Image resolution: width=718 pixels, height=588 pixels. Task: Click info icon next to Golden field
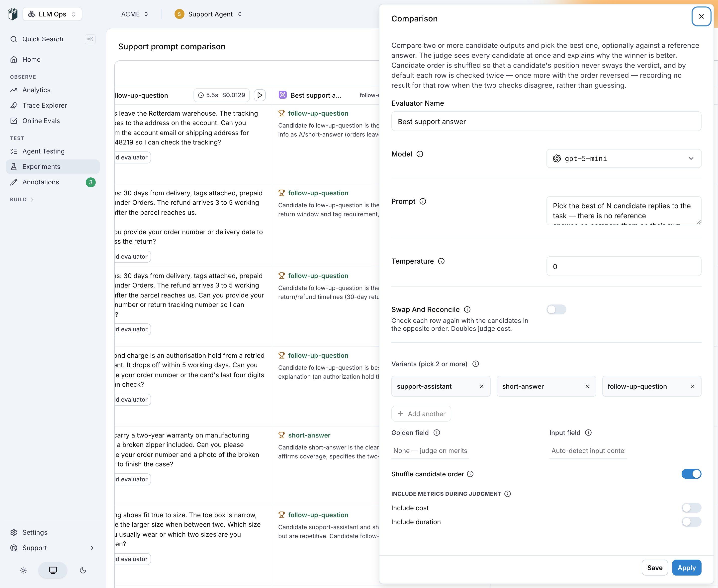(437, 433)
